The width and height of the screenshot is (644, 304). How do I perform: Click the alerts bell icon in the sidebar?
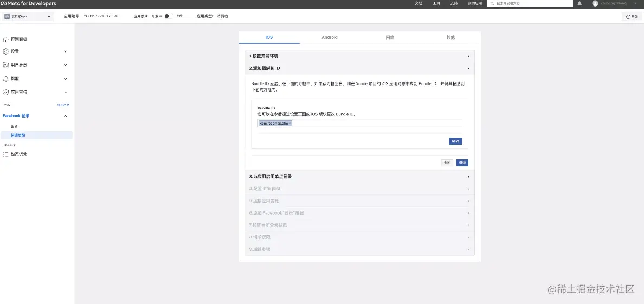(x=5, y=79)
